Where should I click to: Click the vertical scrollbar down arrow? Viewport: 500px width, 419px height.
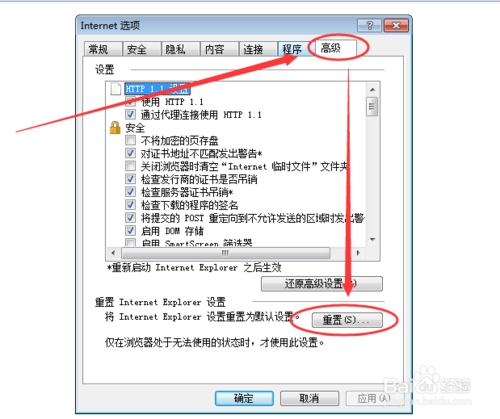tap(372, 239)
